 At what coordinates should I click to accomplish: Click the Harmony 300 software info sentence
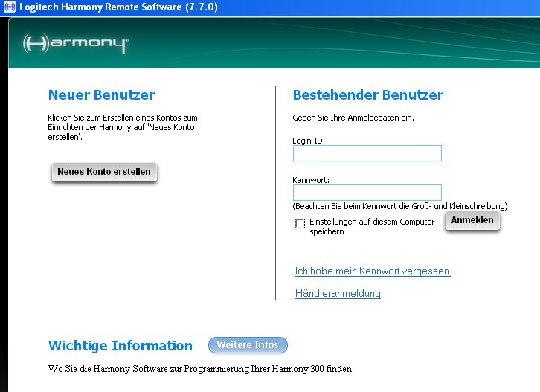coord(200,369)
